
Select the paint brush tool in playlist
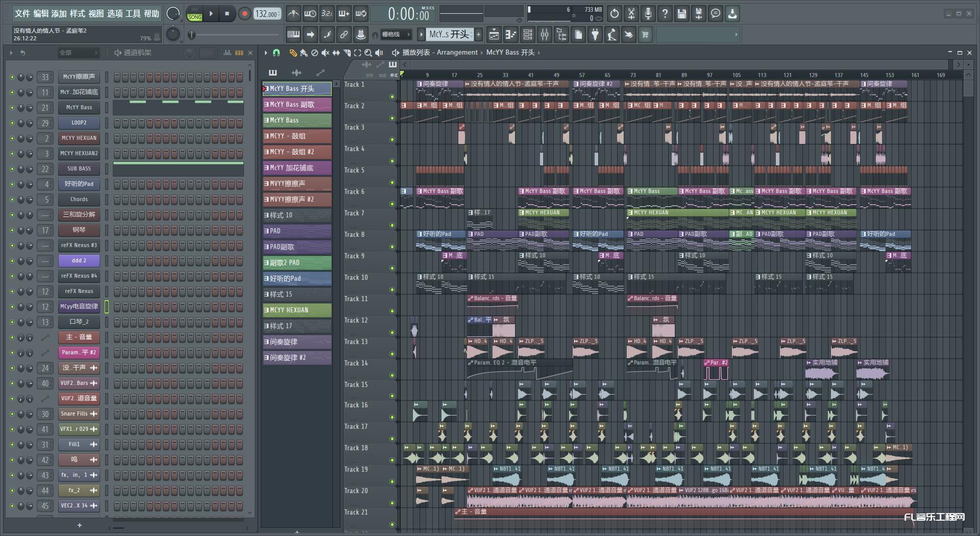click(304, 53)
